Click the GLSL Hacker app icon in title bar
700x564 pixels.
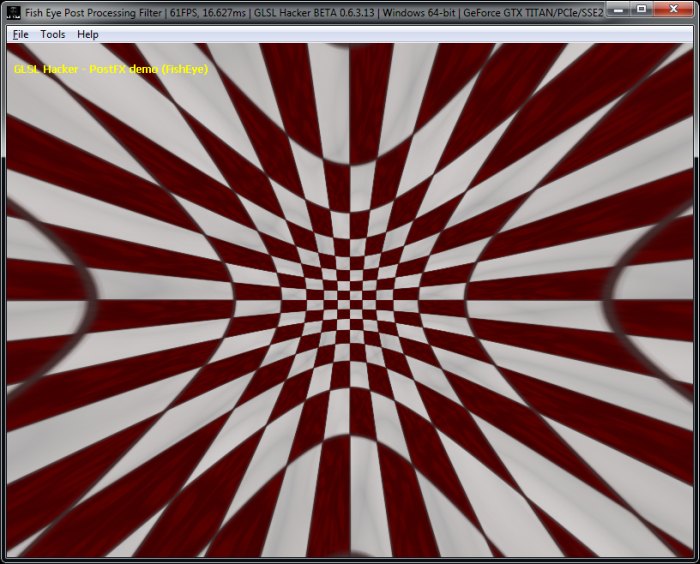click(x=14, y=13)
